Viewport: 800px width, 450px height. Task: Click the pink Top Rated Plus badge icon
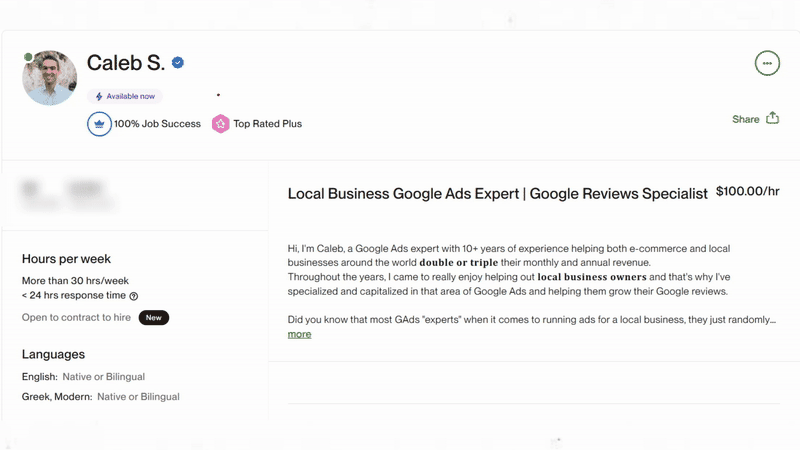pos(220,124)
